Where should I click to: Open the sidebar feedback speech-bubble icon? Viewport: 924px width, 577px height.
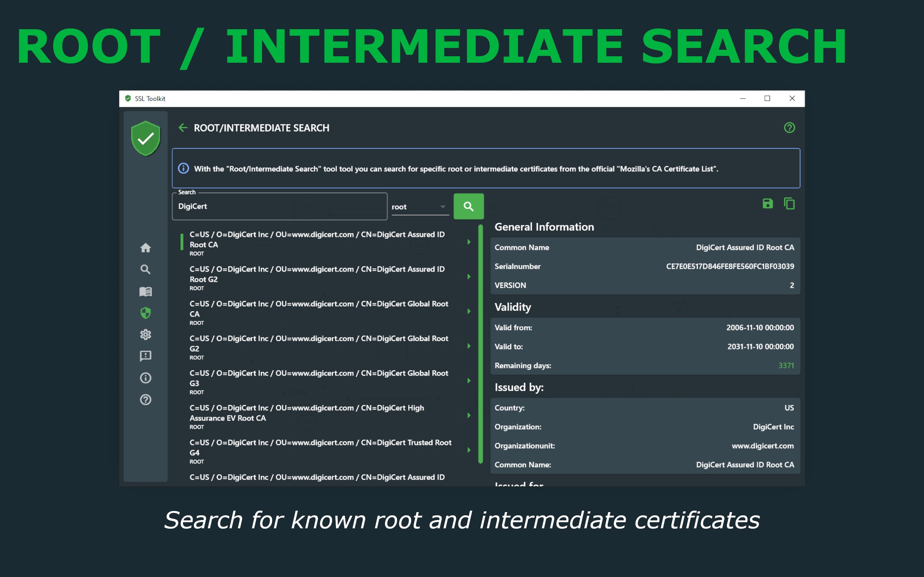click(x=145, y=356)
